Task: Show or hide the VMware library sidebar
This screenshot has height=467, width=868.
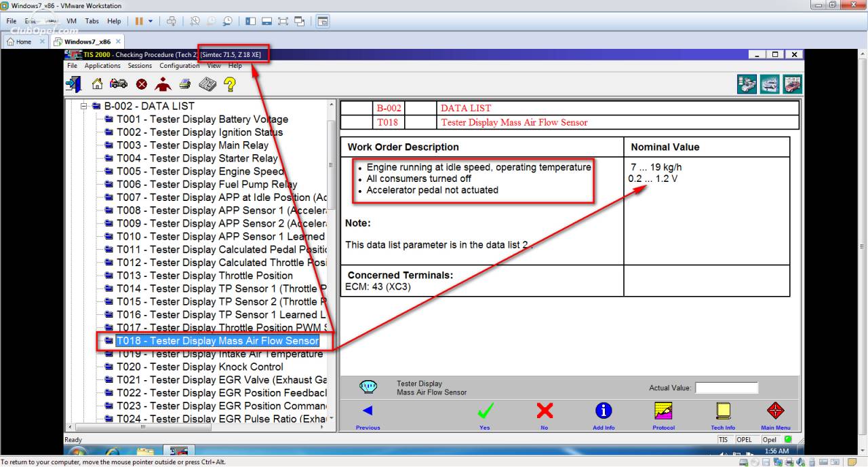Action: tap(250, 21)
